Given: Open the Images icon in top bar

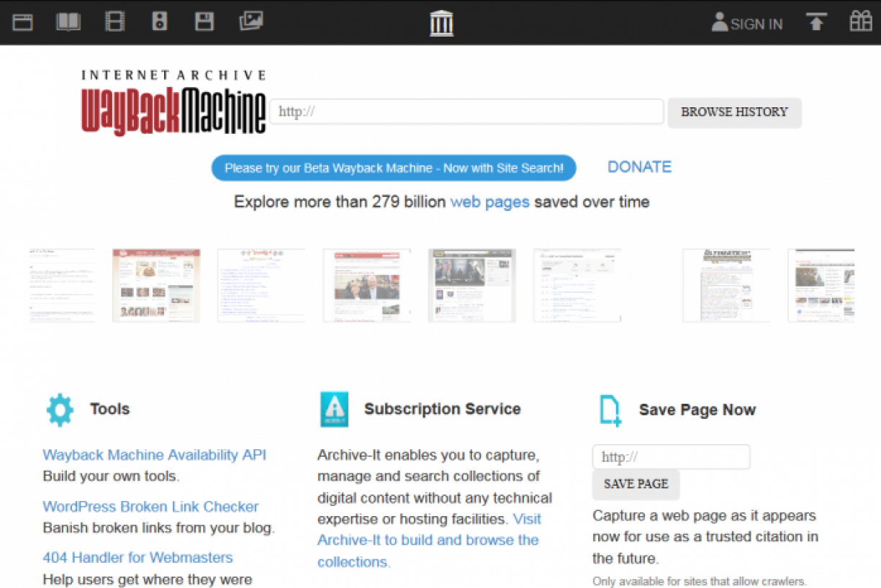Looking at the screenshot, I should pos(251,22).
